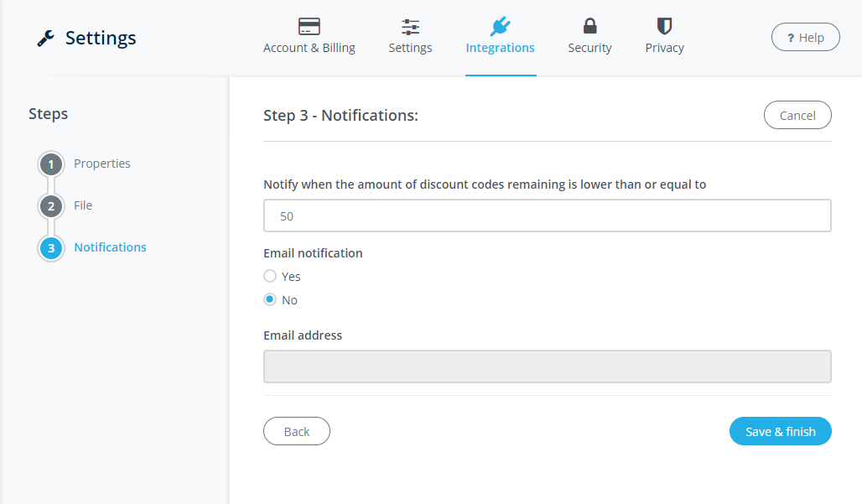Click the discount codes threshold input field
The width and height of the screenshot is (862, 504).
pyautogui.click(x=547, y=216)
